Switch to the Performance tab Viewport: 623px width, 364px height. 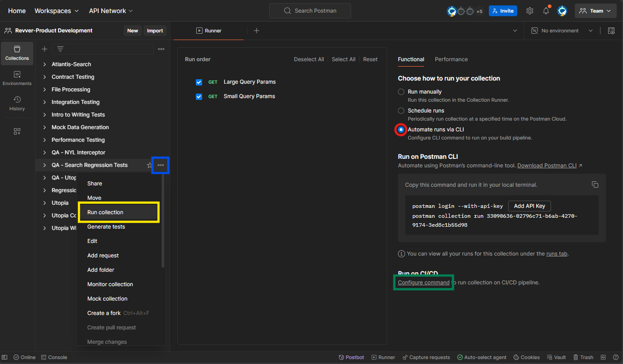pyautogui.click(x=451, y=59)
